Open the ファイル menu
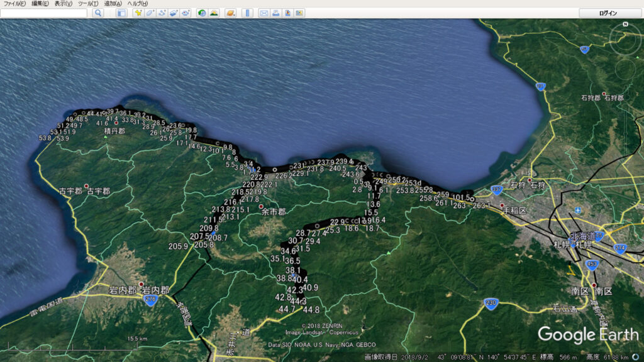 click(x=14, y=4)
